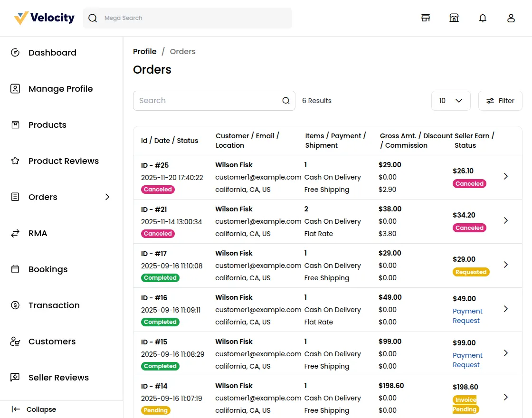This screenshot has height=418, width=532.
Task: Click the Velocity logo
Action: click(x=44, y=18)
